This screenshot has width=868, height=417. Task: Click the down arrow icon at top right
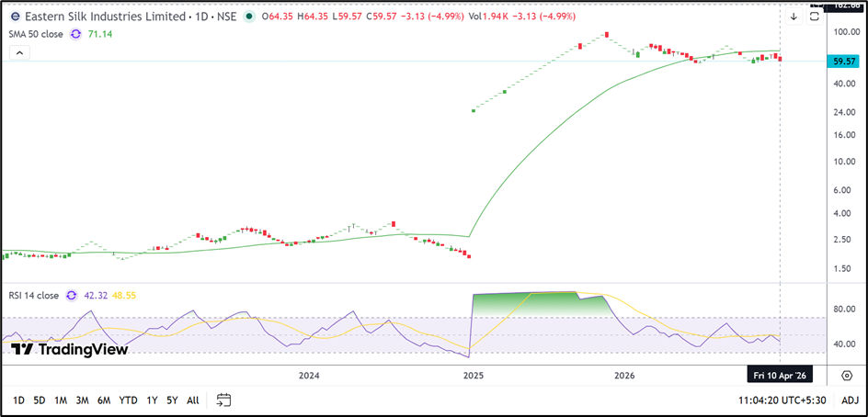794,16
